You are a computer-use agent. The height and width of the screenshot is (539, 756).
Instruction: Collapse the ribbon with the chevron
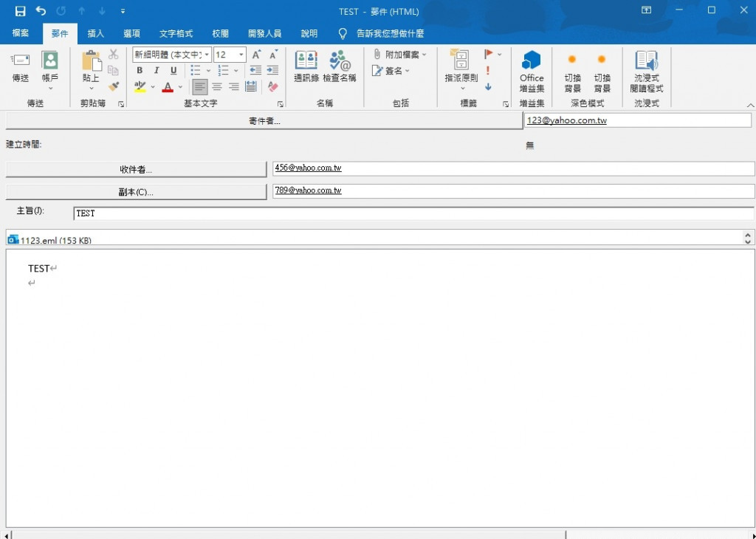pos(750,105)
